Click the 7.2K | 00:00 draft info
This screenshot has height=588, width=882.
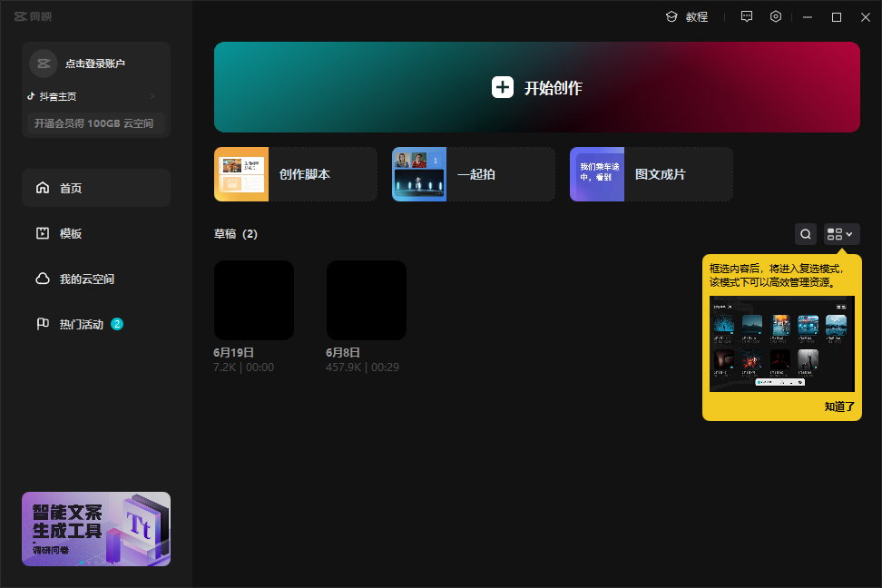pos(243,367)
